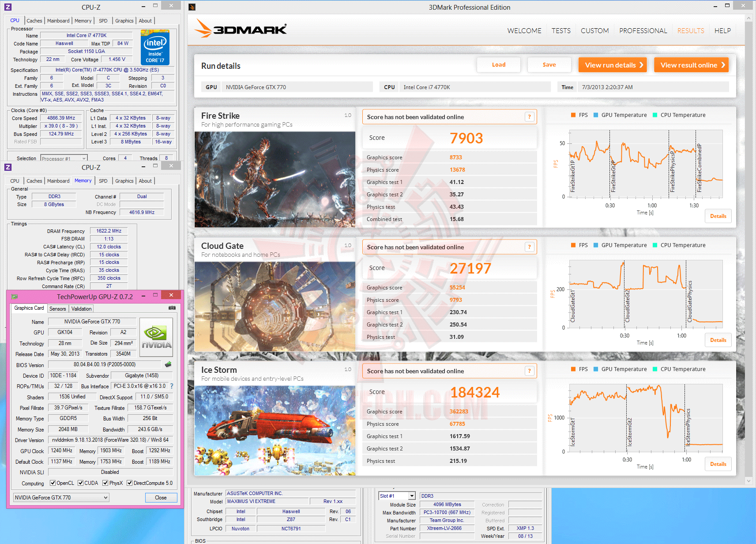This screenshot has width=756, height=544.
Task: Click the cyan CPU Temperature swatch for Ice Storm
Action: pyautogui.click(x=655, y=369)
